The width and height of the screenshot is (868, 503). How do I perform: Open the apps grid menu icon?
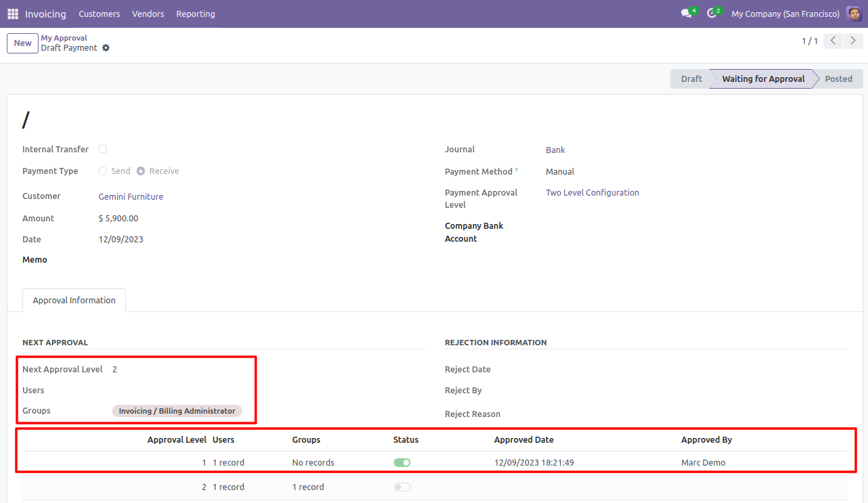click(x=13, y=14)
